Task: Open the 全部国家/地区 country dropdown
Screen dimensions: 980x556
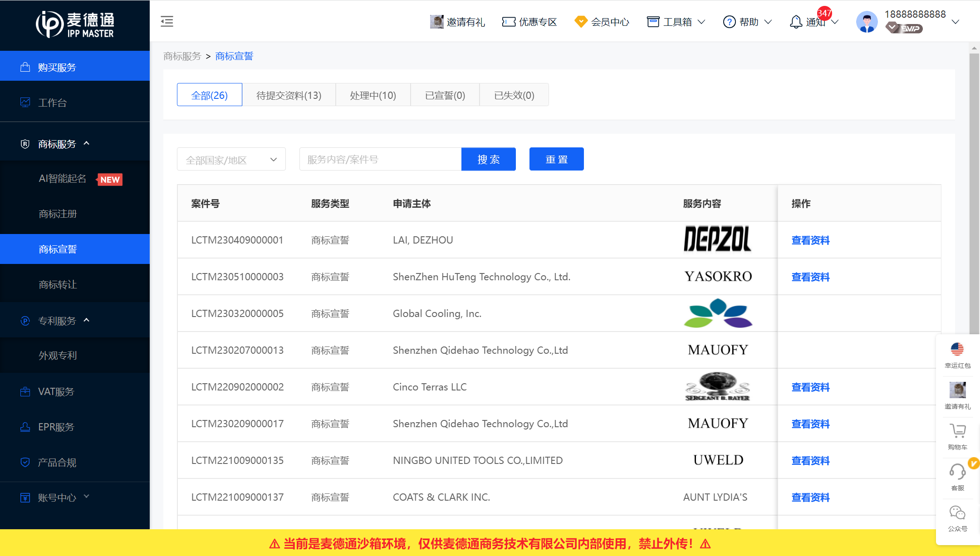Action: click(x=231, y=159)
